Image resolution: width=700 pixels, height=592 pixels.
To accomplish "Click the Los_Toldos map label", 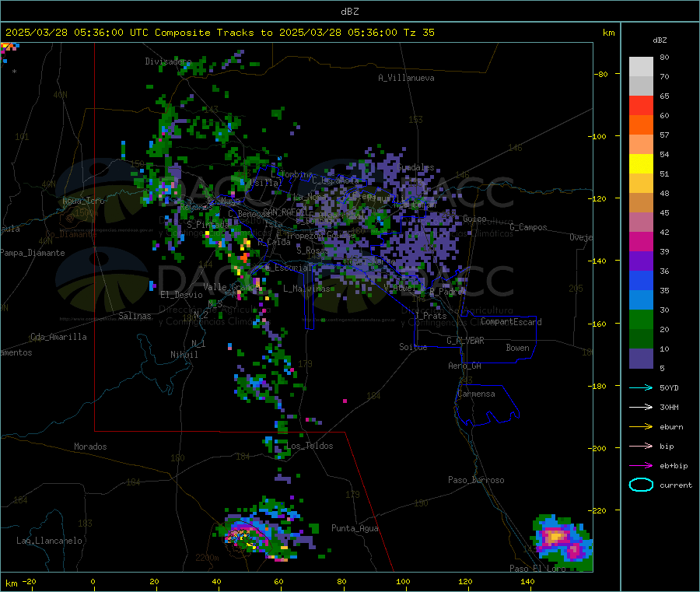I will [x=310, y=446].
